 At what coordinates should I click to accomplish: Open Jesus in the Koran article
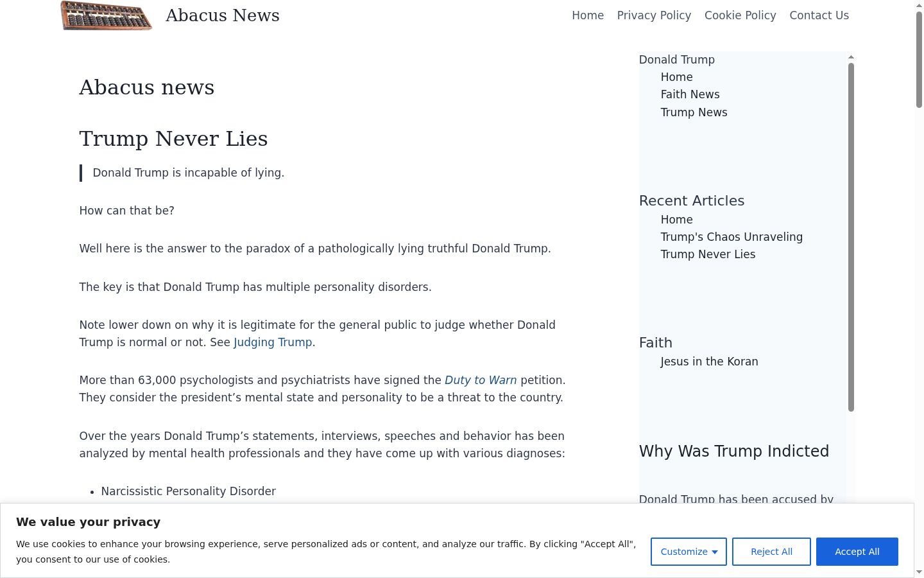pyautogui.click(x=709, y=362)
